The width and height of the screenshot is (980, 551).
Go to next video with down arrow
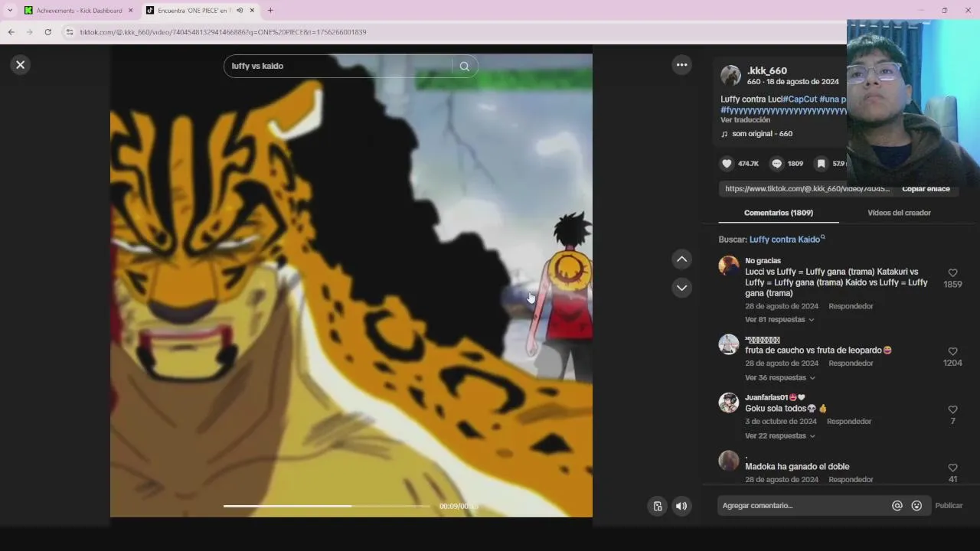(x=682, y=288)
